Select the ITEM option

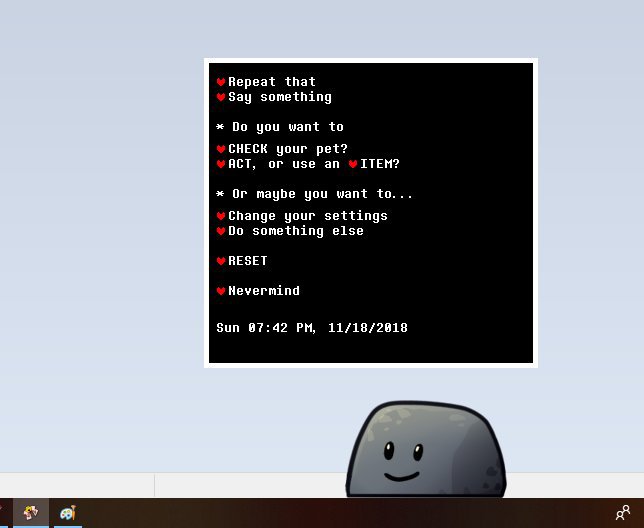tap(380, 164)
